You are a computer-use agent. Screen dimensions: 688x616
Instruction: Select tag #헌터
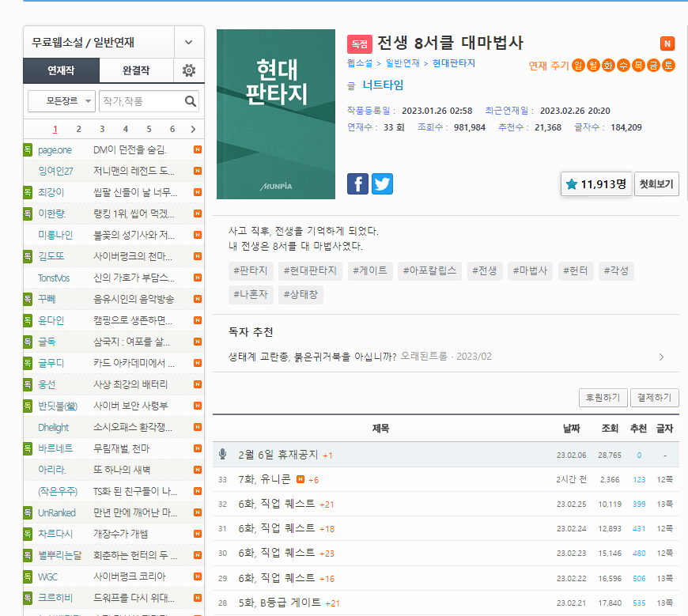point(575,270)
